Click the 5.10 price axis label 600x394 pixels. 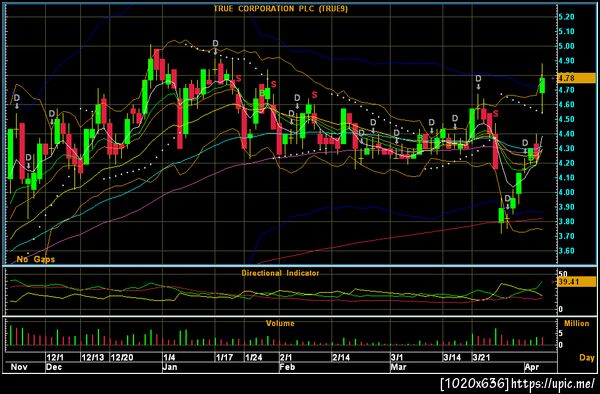click(x=566, y=31)
